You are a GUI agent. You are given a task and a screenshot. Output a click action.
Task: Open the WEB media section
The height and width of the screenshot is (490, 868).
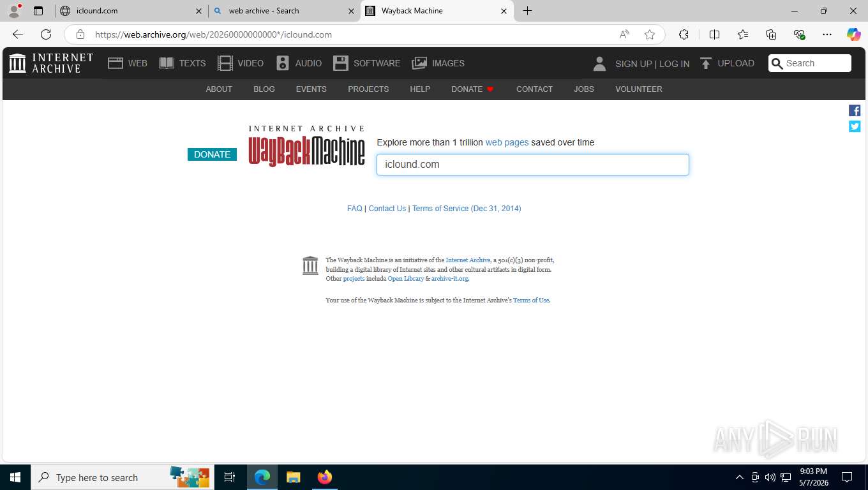click(128, 63)
